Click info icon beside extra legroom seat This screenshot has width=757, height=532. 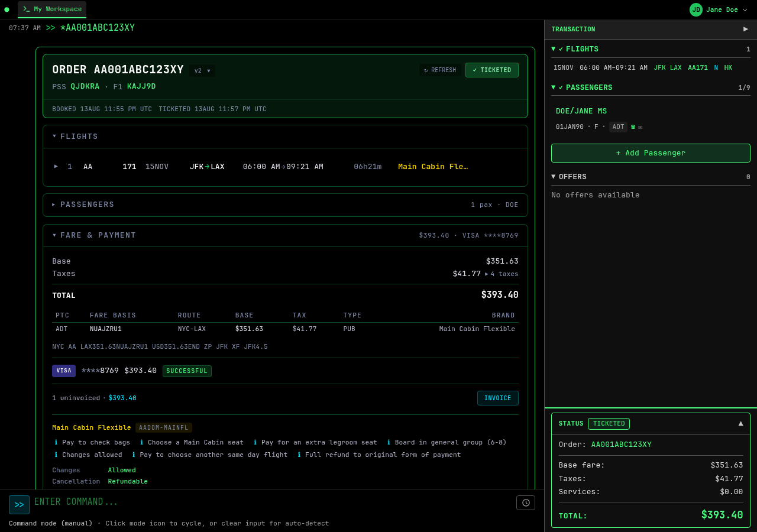click(255, 442)
